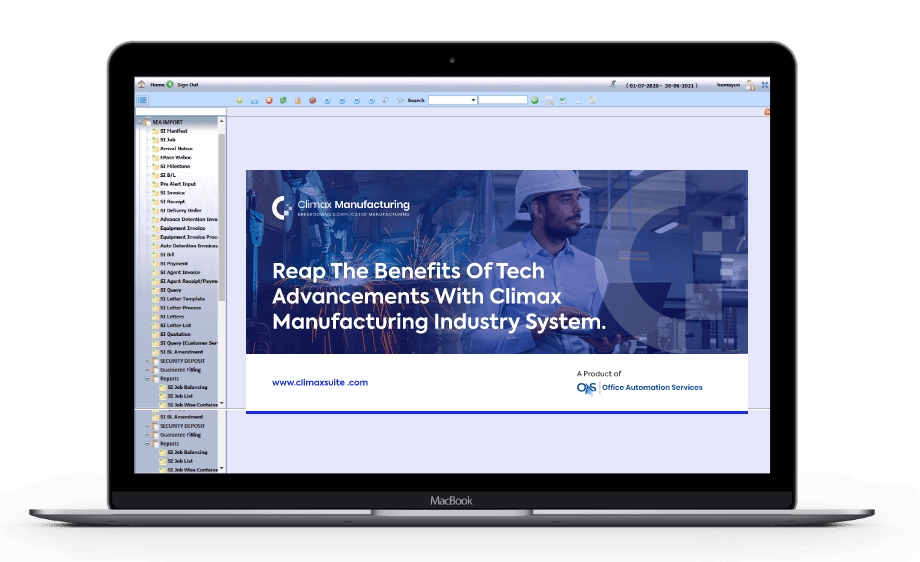Image resolution: width=920 pixels, height=562 pixels.
Task: Click the Climax Manufacturing logo
Action: [341, 207]
